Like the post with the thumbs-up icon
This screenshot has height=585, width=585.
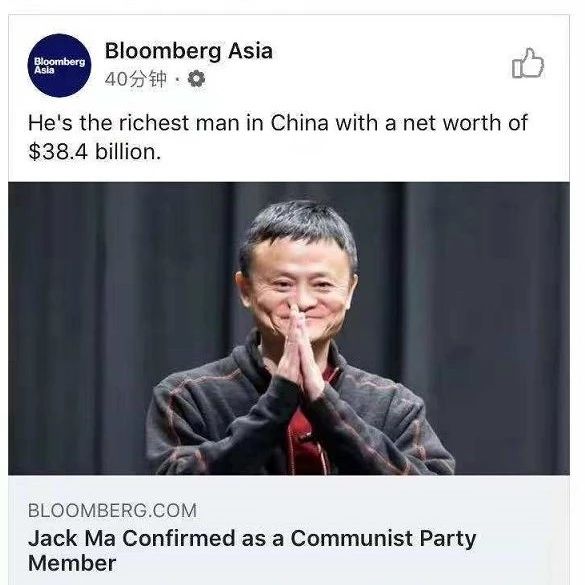pyautogui.click(x=528, y=63)
